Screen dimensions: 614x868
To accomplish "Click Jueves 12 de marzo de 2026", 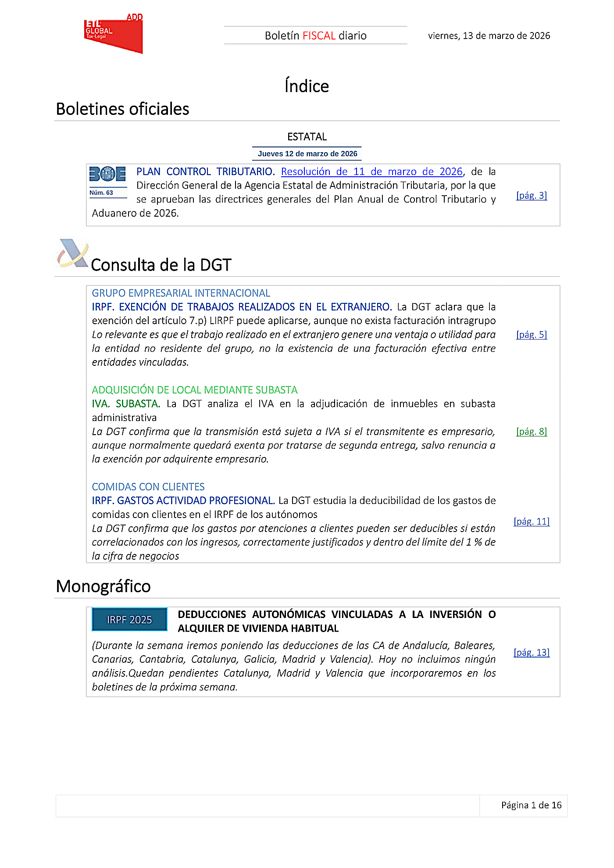I will pos(307,154).
